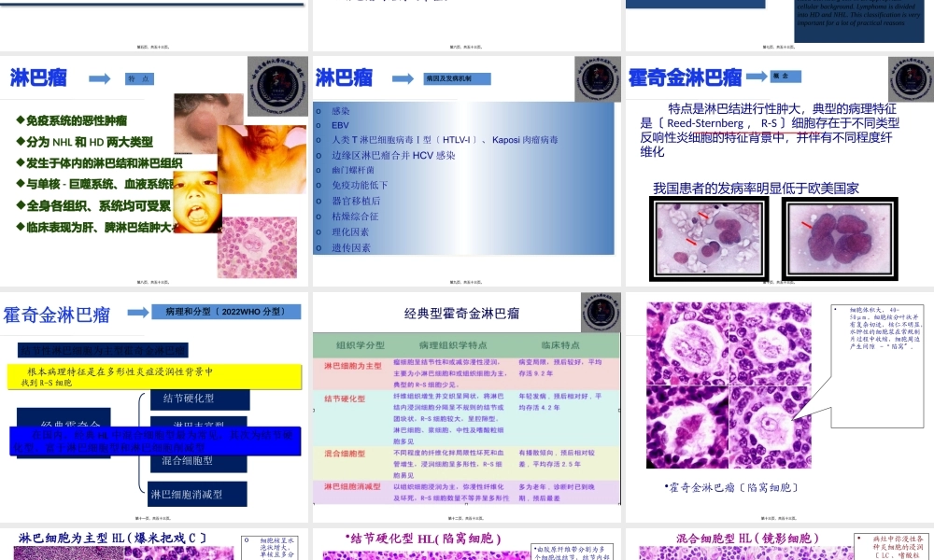Click the blue arrow on the 病因及发病机制 slide
This screenshot has width=934, height=560.
[x=403, y=78]
